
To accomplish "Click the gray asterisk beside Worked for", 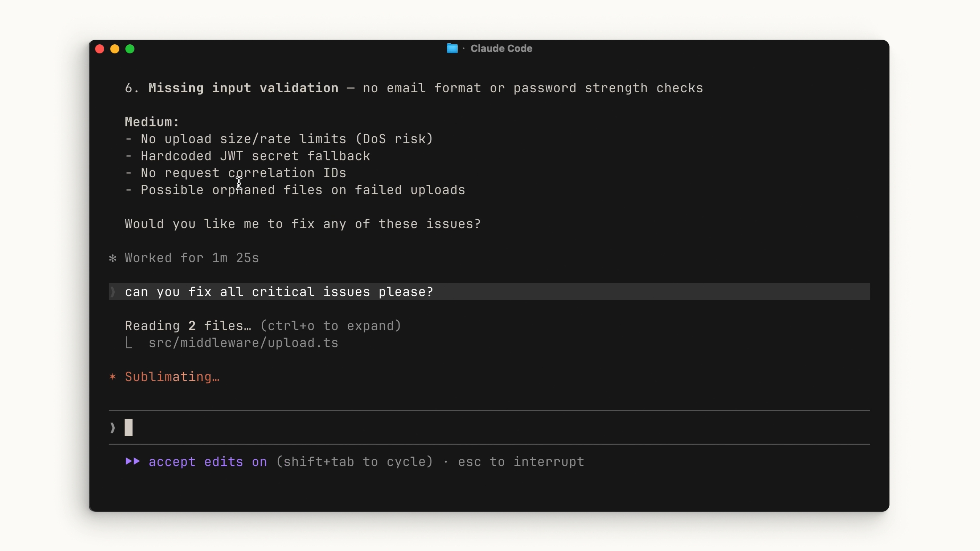I will [x=113, y=259].
